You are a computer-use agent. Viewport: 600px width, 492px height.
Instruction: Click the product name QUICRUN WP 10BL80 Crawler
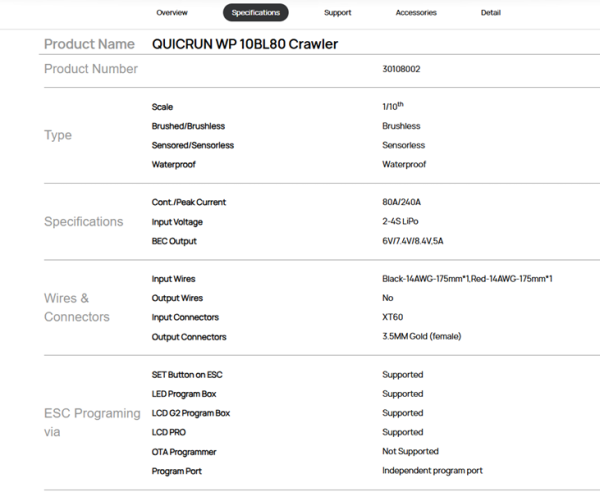(x=245, y=44)
